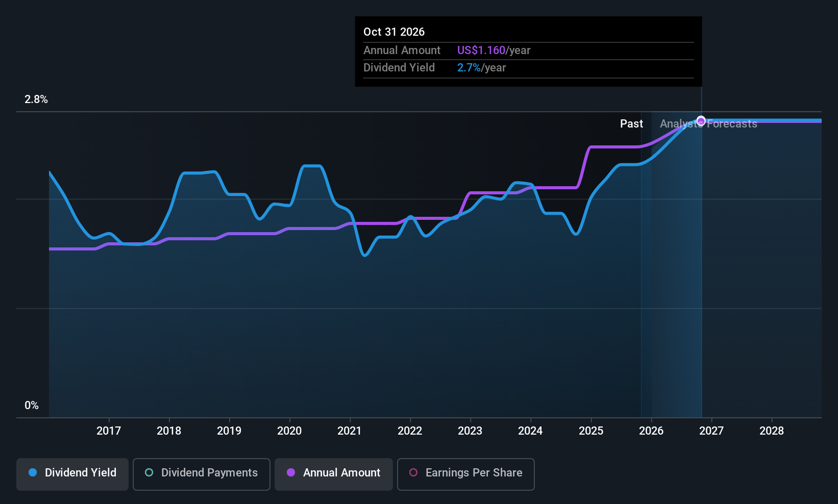Click the US$1.160/year annual amount in tooltip

coord(494,50)
